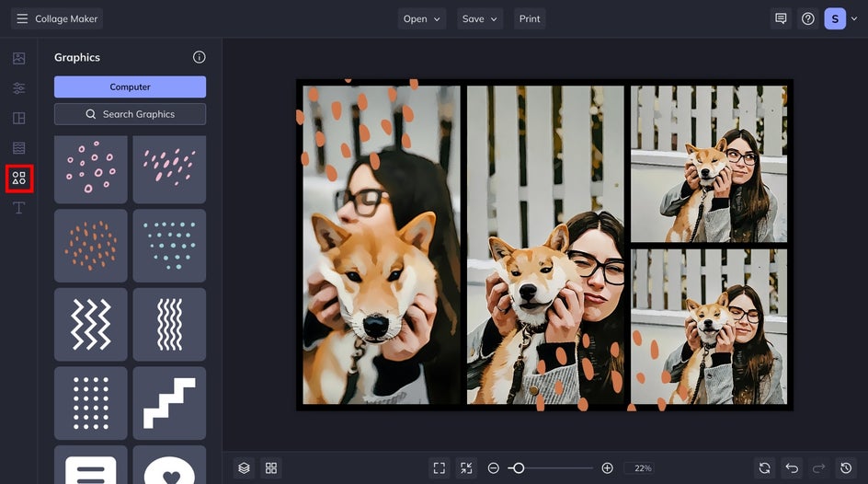Screen dimensions: 868x484
Task: Click the Graphics info icon
Action: pyautogui.click(x=200, y=57)
